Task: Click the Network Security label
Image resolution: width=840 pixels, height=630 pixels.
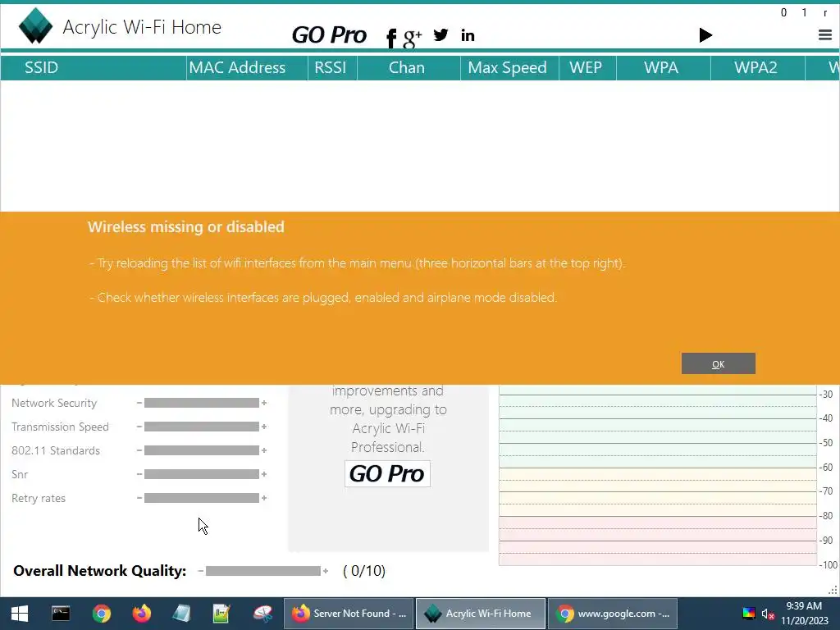Action: click(54, 403)
